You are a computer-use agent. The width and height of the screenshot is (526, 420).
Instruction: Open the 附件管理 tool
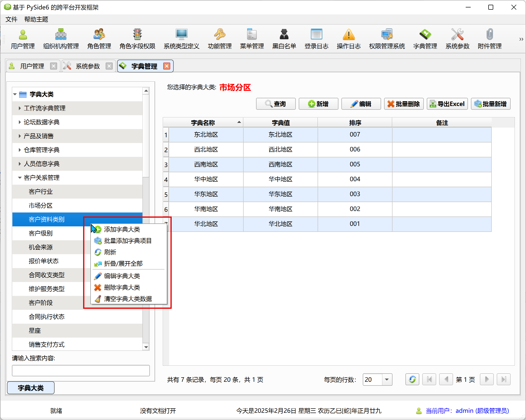tap(489, 38)
